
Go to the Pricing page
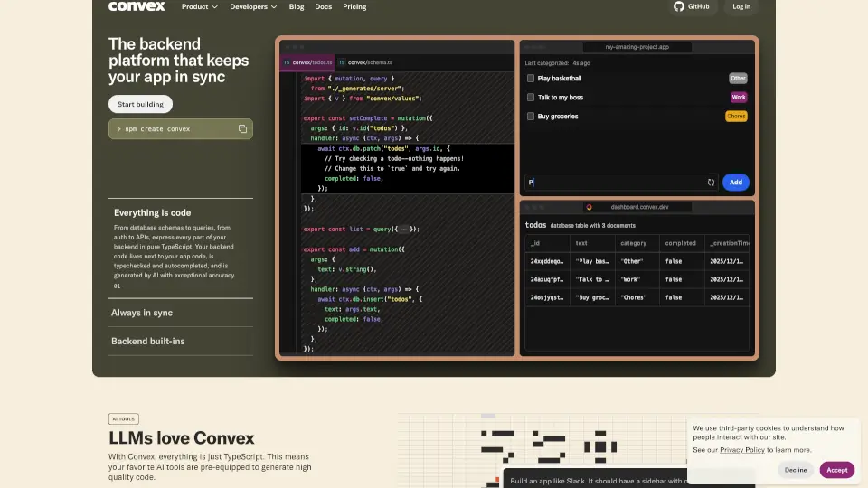point(354,6)
